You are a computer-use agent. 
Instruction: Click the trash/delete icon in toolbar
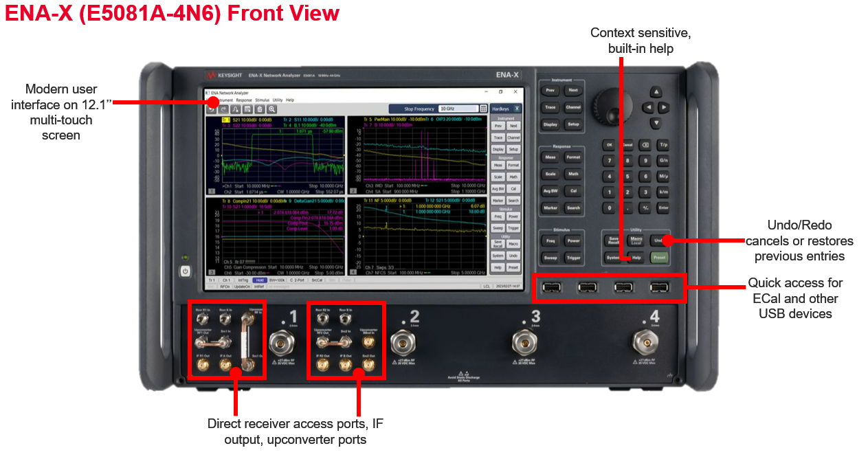[x=260, y=109]
